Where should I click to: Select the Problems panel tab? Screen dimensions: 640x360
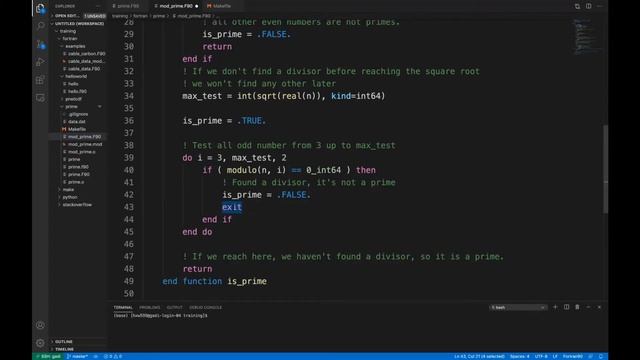point(150,307)
